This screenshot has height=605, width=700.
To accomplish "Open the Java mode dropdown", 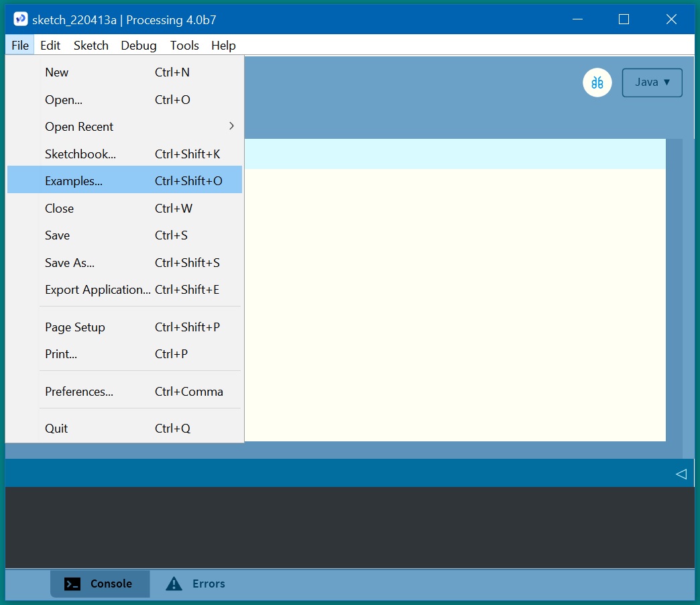I will pyautogui.click(x=652, y=82).
